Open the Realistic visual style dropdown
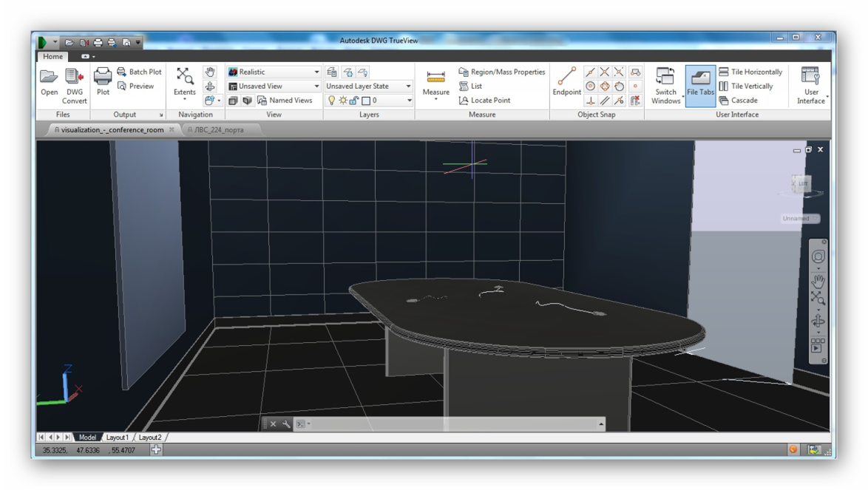The image size is (868, 490). (274, 72)
